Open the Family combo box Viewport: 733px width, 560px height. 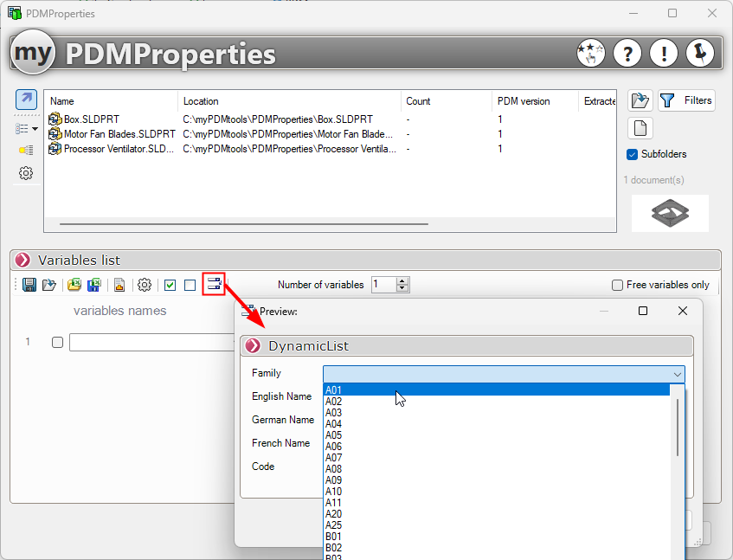click(x=504, y=374)
